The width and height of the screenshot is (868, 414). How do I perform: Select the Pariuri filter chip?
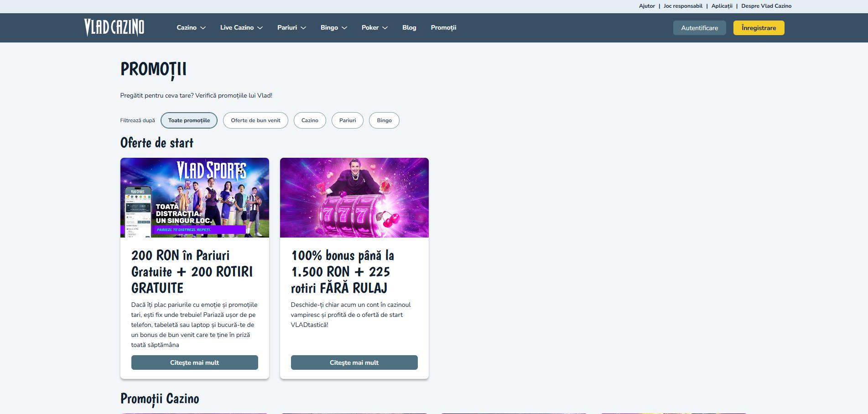[x=347, y=120]
